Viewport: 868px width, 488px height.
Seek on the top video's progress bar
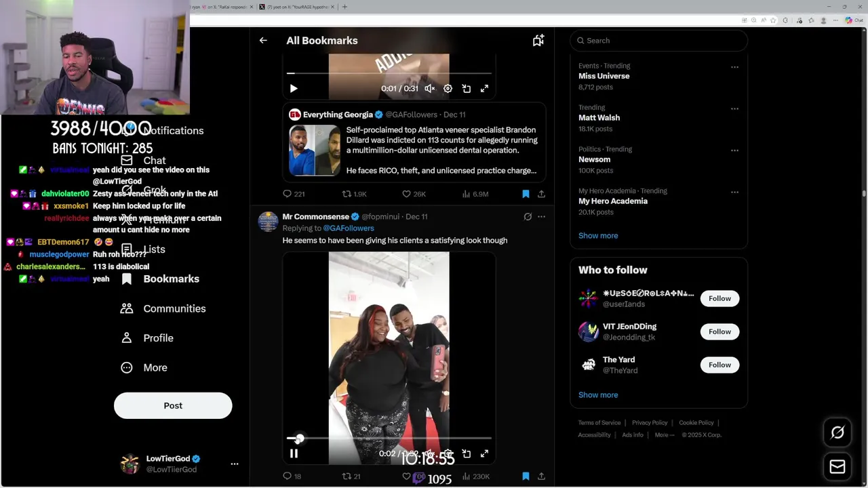point(389,73)
